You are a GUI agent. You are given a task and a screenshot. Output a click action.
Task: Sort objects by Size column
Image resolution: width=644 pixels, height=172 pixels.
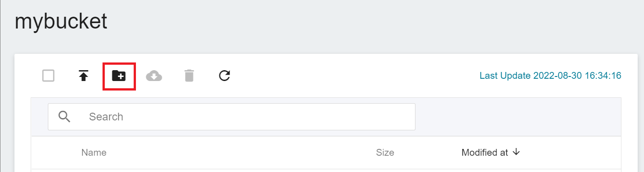pyautogui.click(x=385, y=153)
